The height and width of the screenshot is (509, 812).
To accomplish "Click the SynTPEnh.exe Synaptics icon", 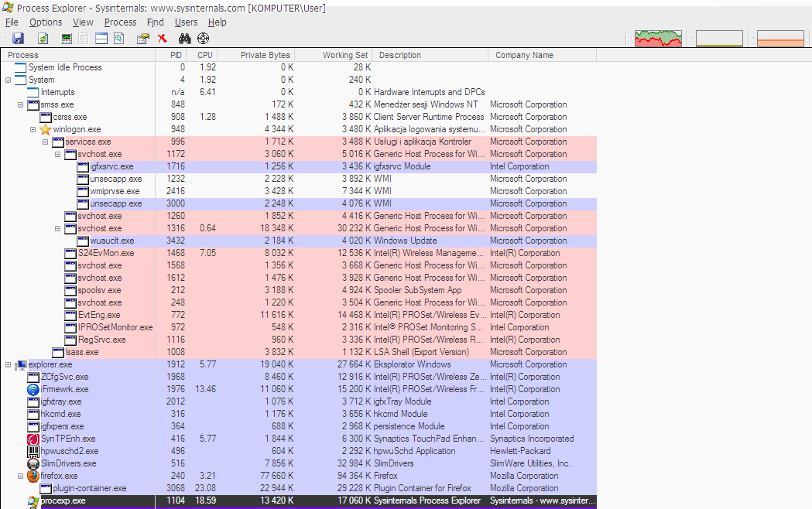I will 33,439.
